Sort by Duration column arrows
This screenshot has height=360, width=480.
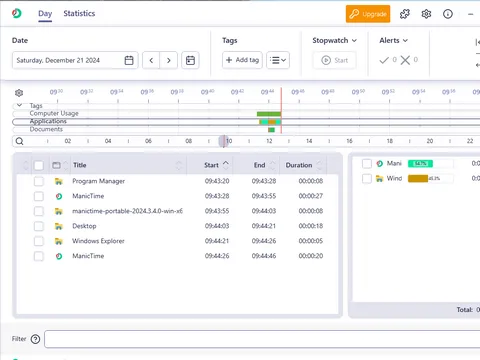pos(319,165)
